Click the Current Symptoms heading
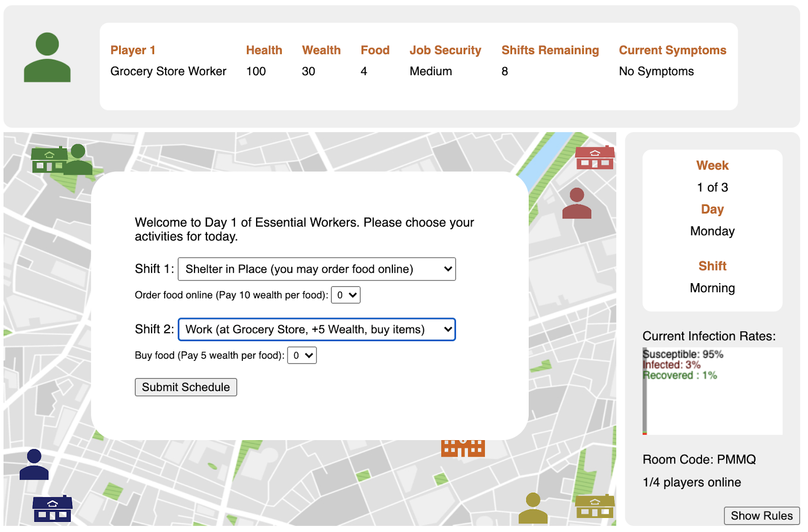Viewport: 808px width, 532px height. coord(673,50)
